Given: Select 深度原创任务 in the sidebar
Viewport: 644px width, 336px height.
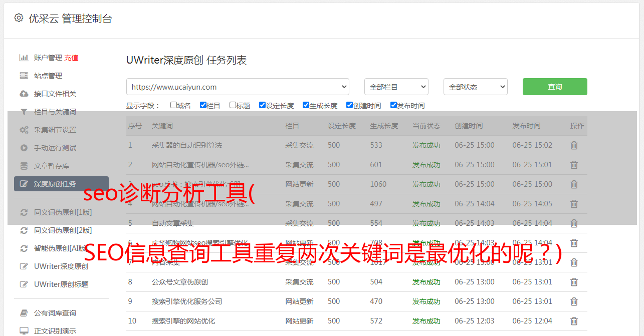Looking at the screenshot, I should [61, 184].
